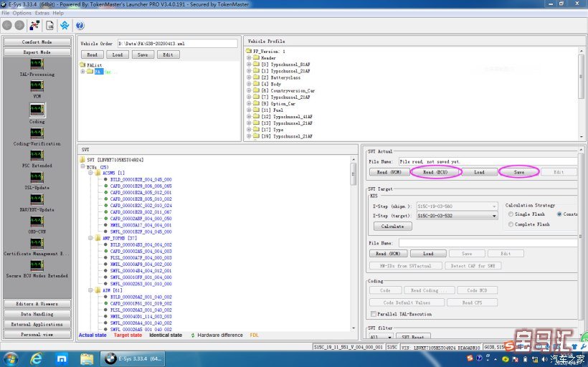Open Personal view section

(x=37, y=335)
